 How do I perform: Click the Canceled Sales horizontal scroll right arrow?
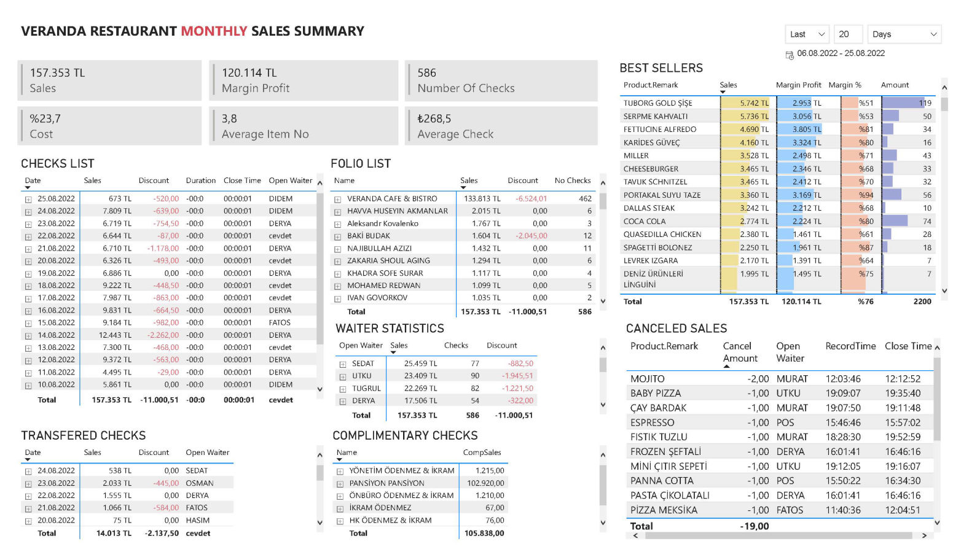point(924,535)
